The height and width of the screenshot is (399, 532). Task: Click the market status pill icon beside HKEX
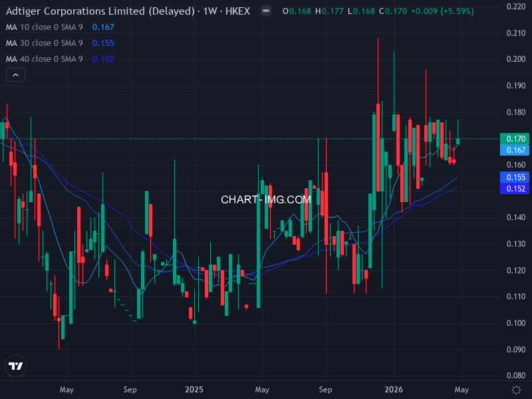266,11
